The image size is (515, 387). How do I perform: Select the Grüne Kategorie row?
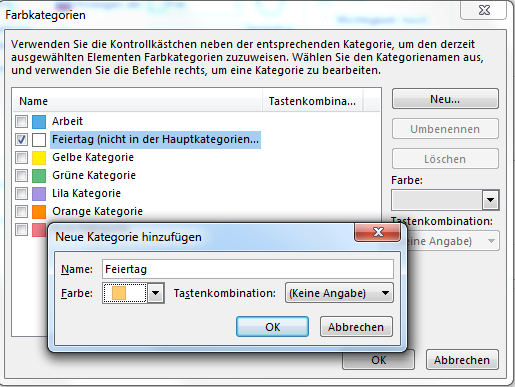point(197,175)
